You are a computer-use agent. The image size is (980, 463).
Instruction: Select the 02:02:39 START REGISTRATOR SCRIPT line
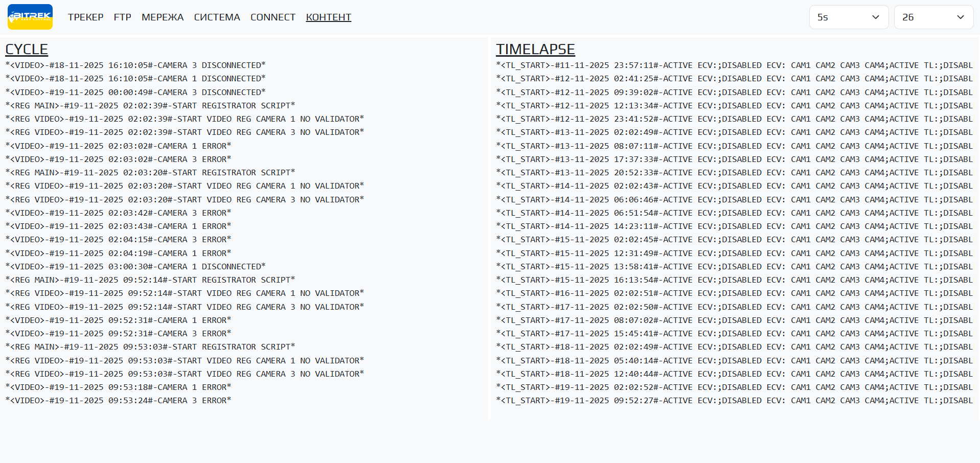150,106
